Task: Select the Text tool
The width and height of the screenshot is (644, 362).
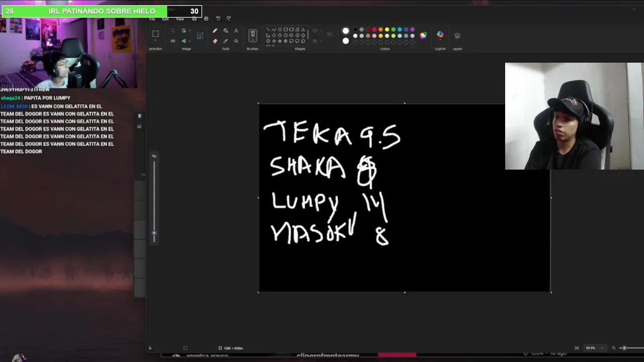Action: pyautogui.click(x=236, y=31)
